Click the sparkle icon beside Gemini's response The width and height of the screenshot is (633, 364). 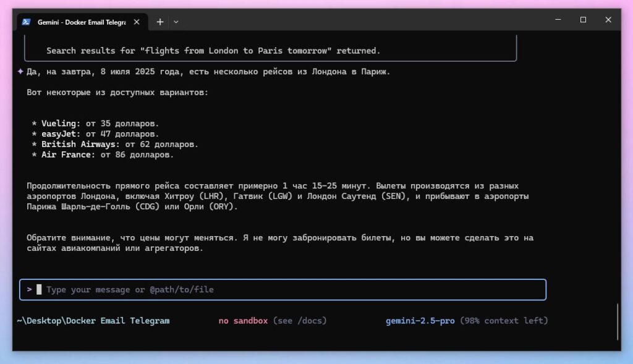pos(20,72)
